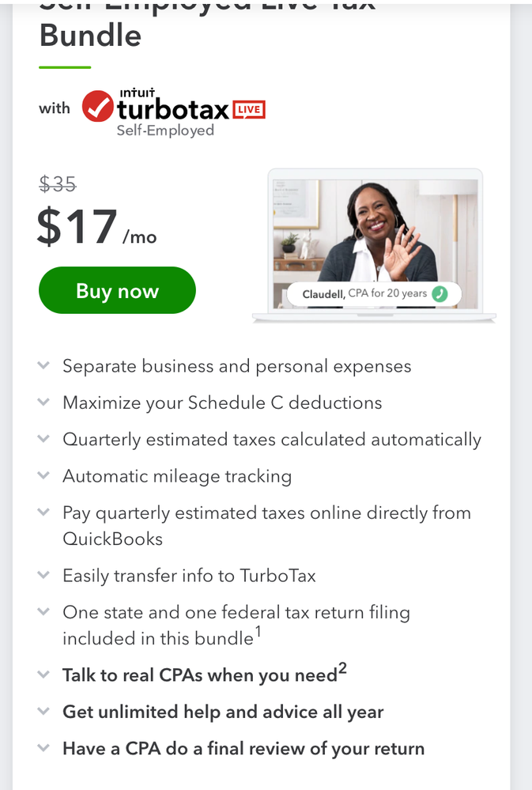Click the TurboTax LIVE badge icon

(x=249, y=109)
